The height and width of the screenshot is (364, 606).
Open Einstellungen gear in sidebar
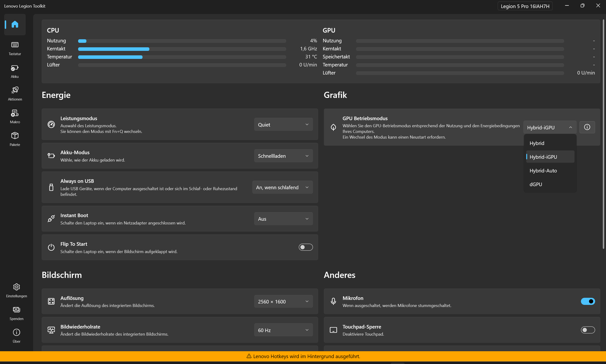[16, 290]
